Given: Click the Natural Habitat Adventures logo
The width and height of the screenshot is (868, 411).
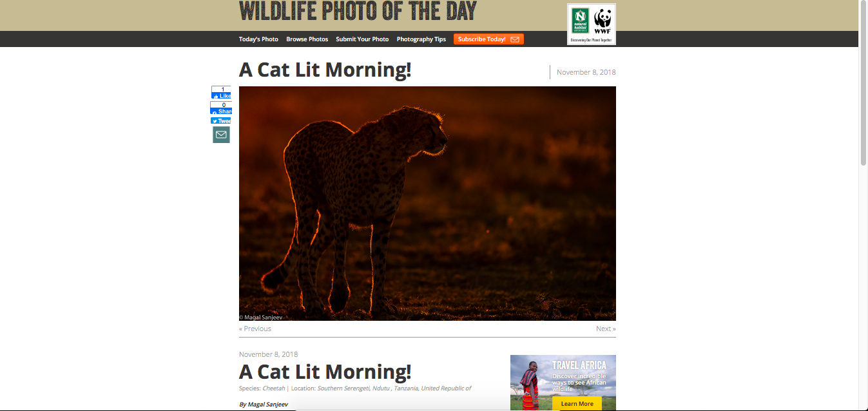Looking at the screenshot, I should coord(581,21).
